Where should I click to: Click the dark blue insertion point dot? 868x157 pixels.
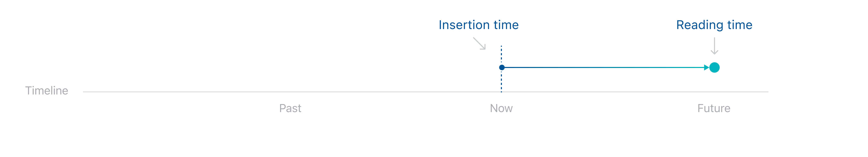click(x=502, y=67)
